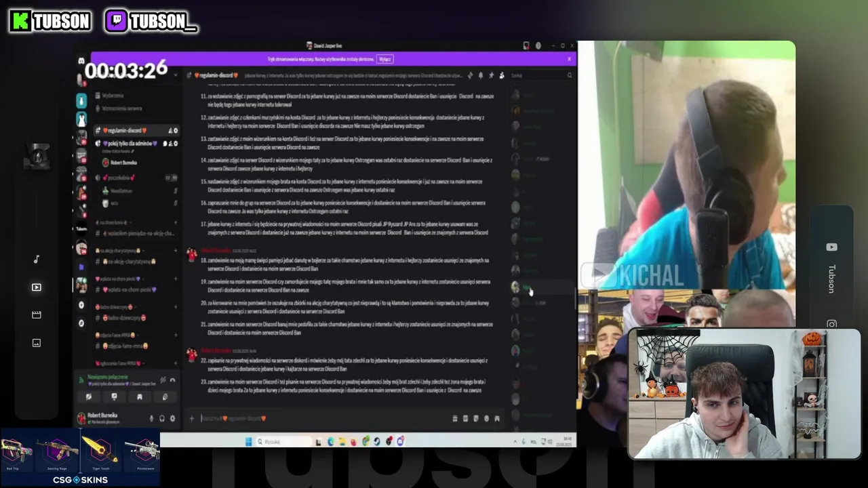Open Discord home direct messages icon
Viewport: 868px width, 488px height.
point(81,60)
